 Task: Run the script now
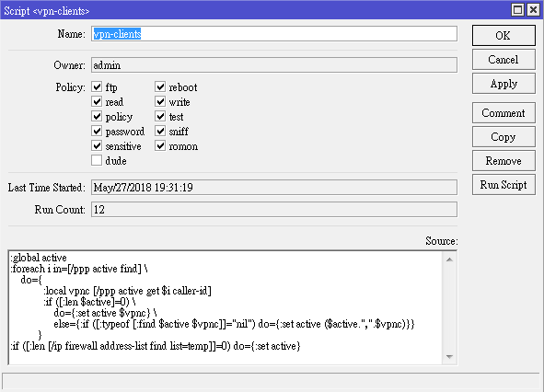(x=503, y=185)
